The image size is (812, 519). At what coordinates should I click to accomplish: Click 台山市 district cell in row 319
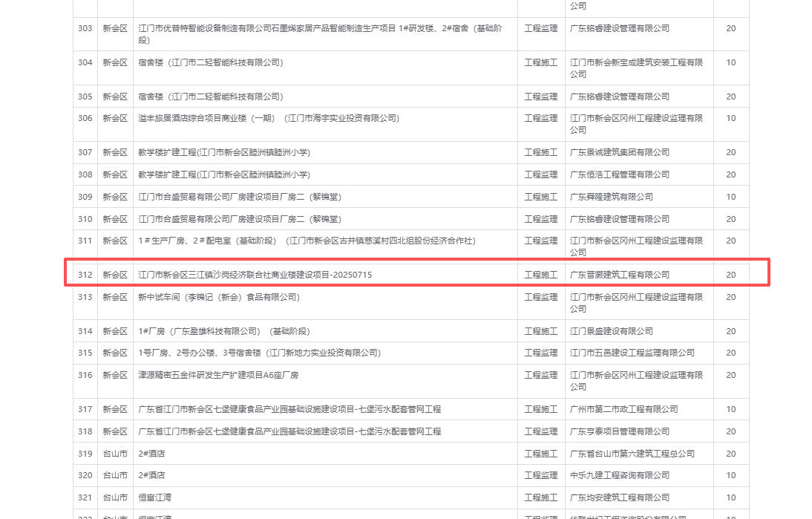[115, 454]
